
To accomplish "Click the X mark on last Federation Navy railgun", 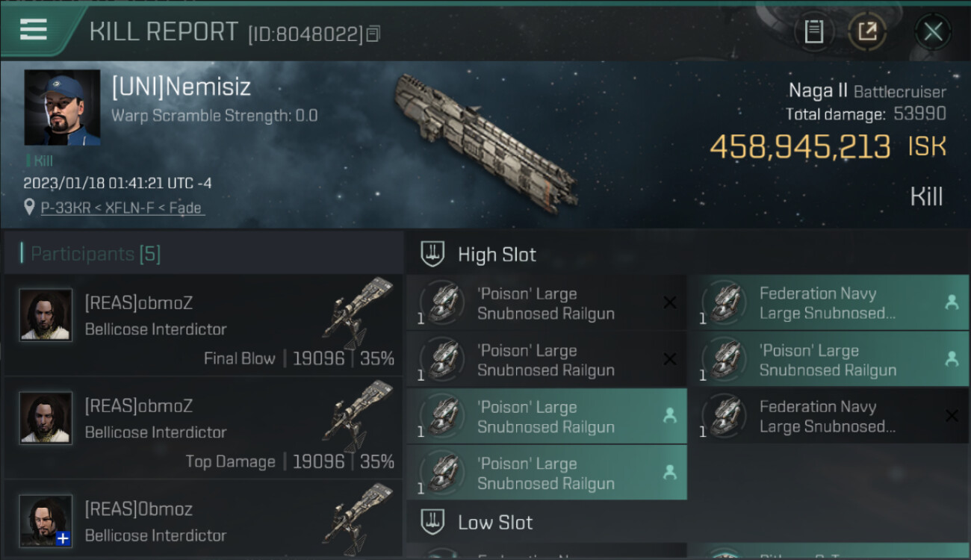I will (x=952, y=416).
